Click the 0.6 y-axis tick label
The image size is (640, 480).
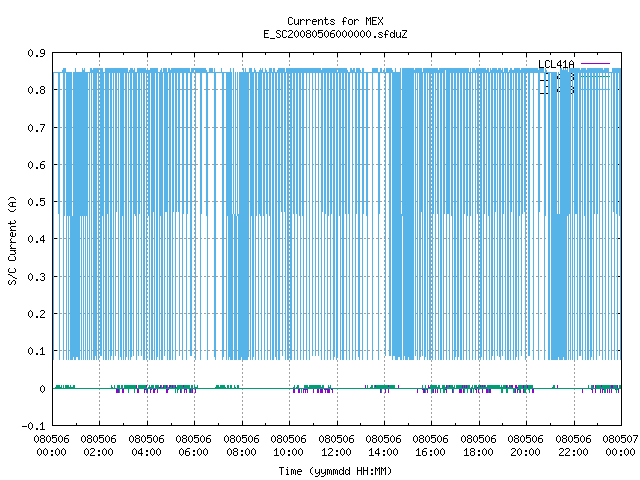coord(36,165)
